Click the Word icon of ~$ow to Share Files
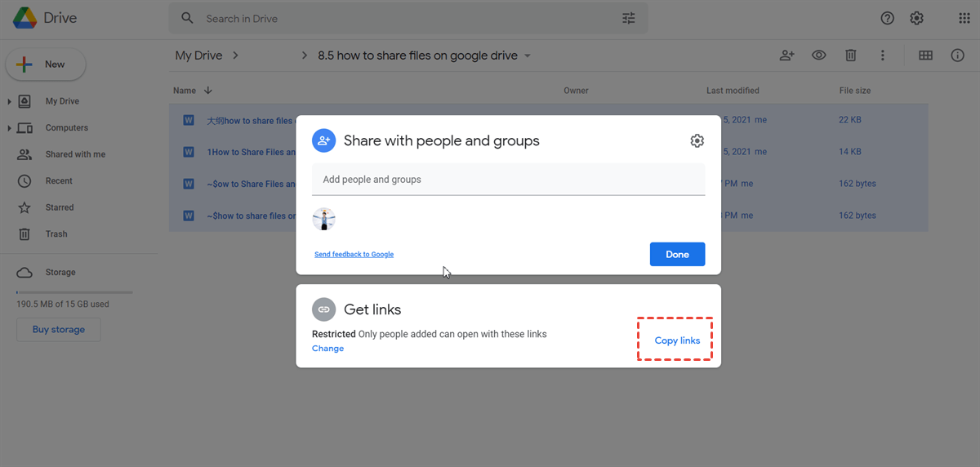 (x=189, y=184)
